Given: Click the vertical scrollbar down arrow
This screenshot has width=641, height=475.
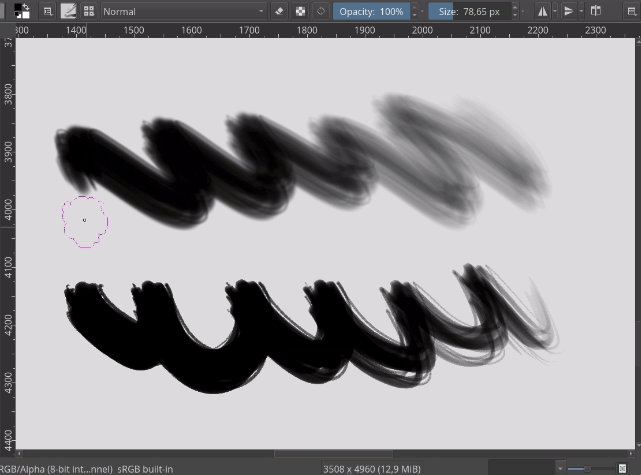Looking at the screenshot, I should click(x=638, y=446).
